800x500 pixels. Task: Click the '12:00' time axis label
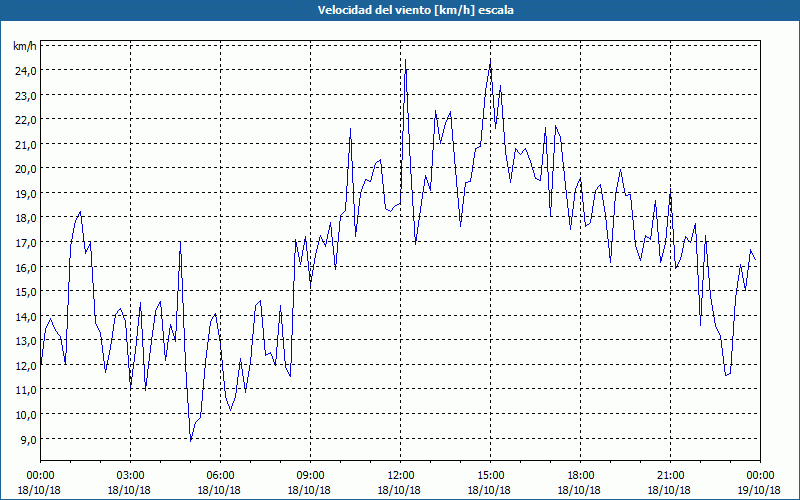pos(400,476)
